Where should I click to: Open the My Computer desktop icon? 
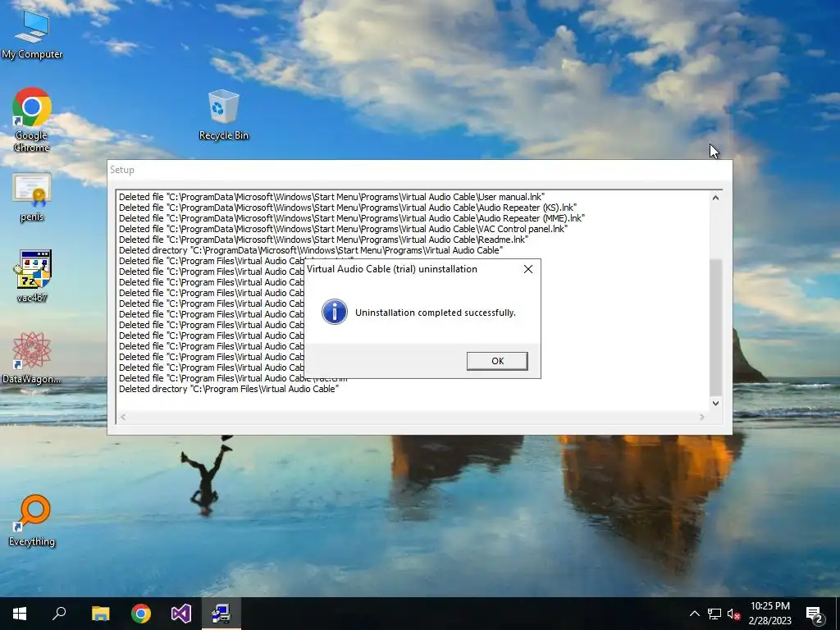click(32, 33)
